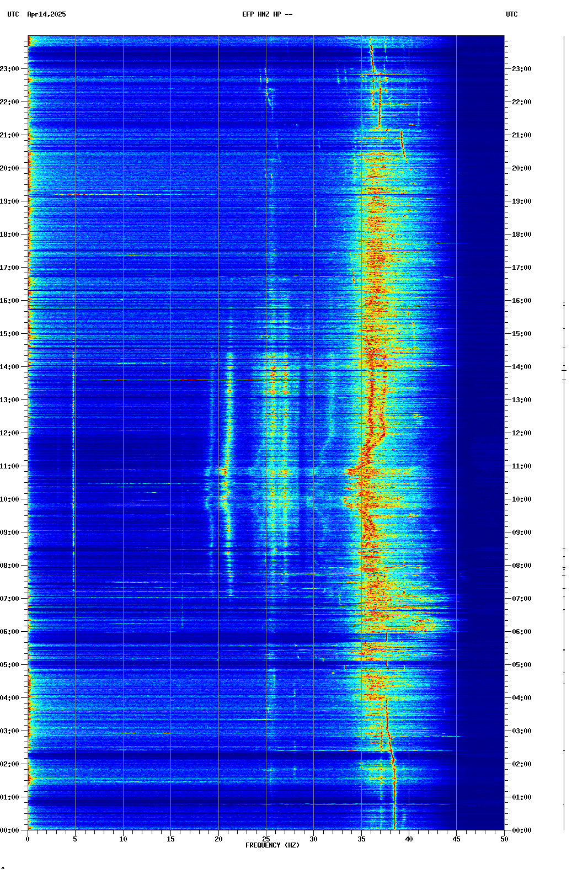Select the 12:00 time marker on left axis
The image size is (588, 874).
10,433
